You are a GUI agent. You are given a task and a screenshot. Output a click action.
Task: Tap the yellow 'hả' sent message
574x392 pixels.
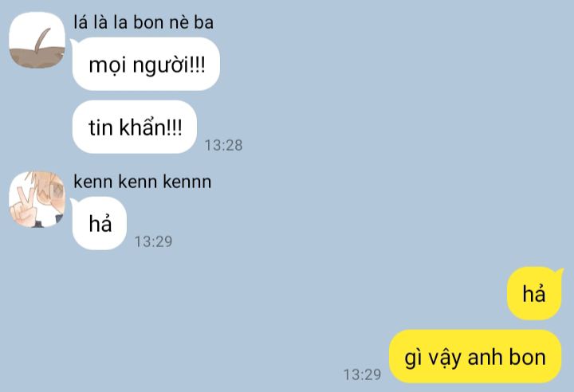point(534,293)
